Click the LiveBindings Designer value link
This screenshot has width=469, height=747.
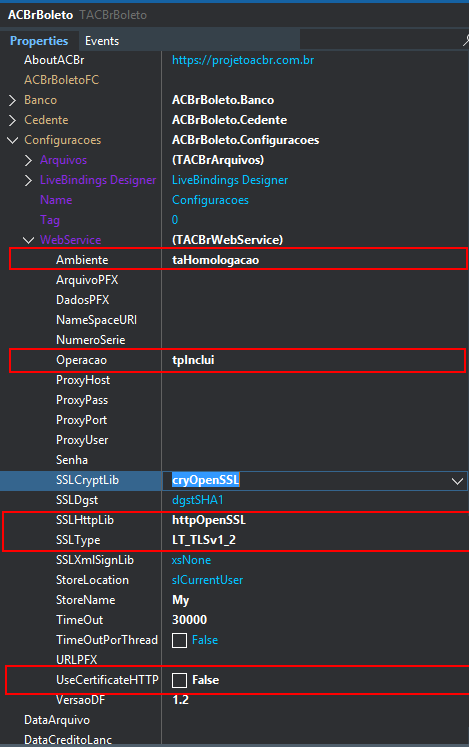230,180
